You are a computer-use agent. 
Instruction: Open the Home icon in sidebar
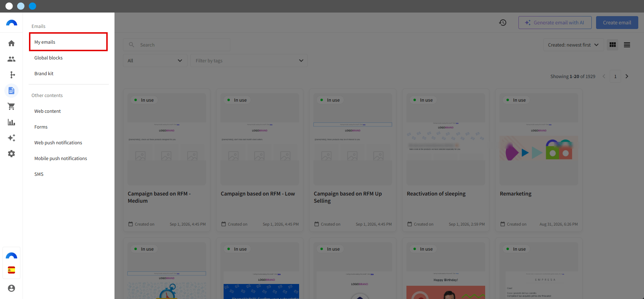[11, 43]
